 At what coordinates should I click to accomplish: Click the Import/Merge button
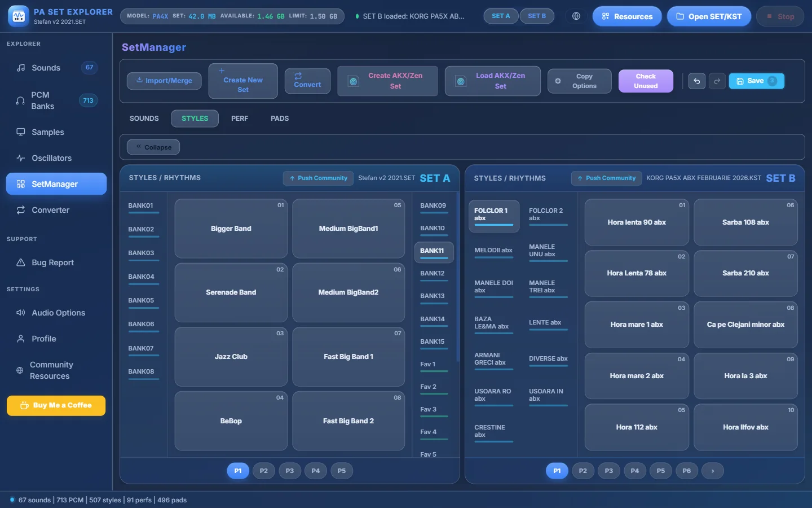[164, 81]
